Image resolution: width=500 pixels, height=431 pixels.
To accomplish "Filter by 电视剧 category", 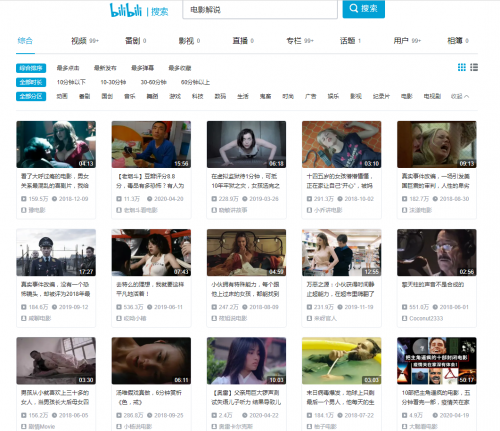I will coord(432,96).
